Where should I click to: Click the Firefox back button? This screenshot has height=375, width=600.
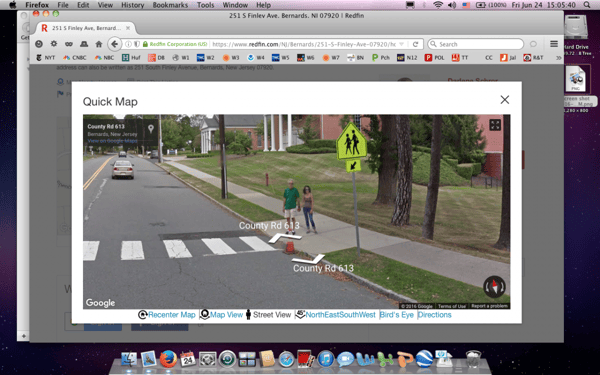click(114, 44)
